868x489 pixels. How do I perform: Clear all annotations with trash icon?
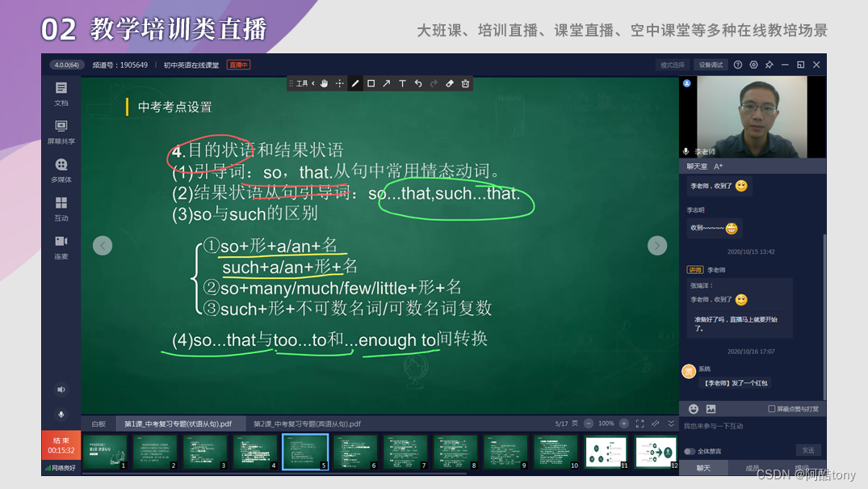(466, 84)
